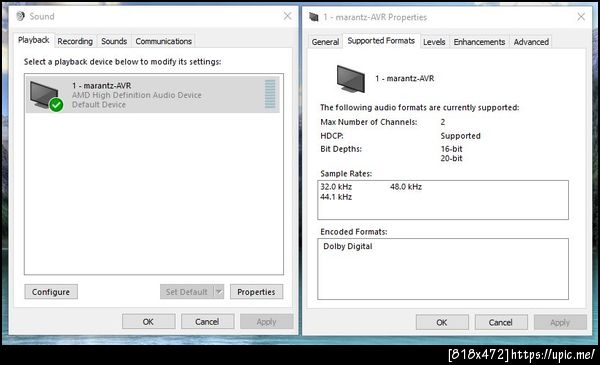Close the marantz-AVR Properties window
600x365 pixels.
pyautogui.click(x=581, y=16)
